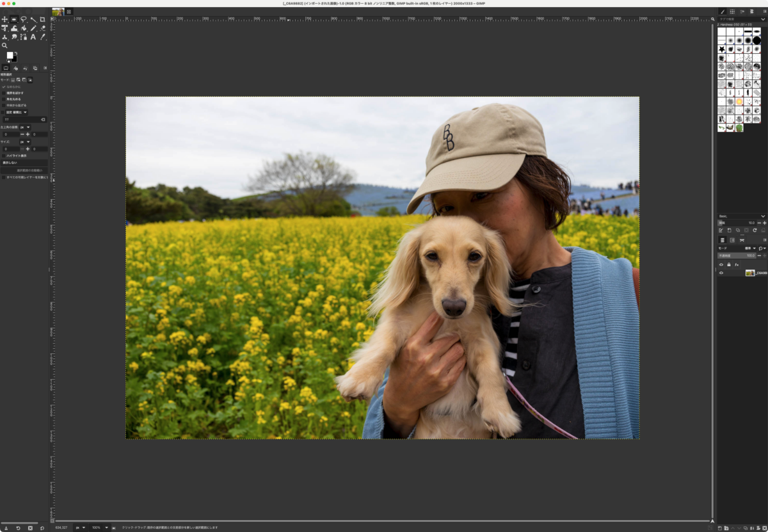The width and height of the screenshot is (768, 532).
Task: Select the Zoom magnifier tool
Action: coord(4,45)
